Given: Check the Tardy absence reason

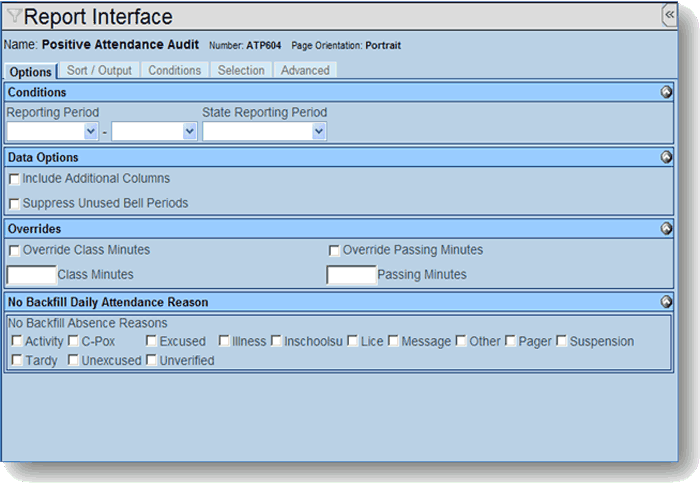Looking at the screenshot, I should (17, 360).
